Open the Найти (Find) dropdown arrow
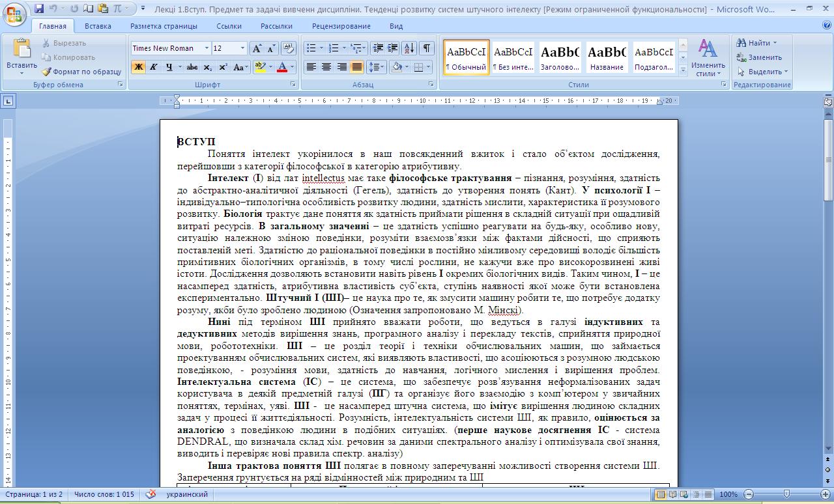The height and width of the screenshot is (504, 834). tap(775, 43)
